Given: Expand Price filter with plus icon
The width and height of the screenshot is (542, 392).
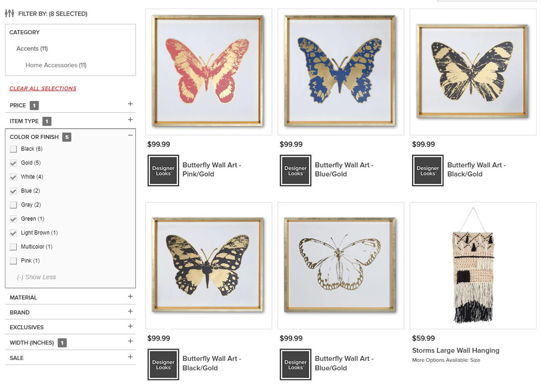Looking at the screenshot, I should [x=130, y=104].
